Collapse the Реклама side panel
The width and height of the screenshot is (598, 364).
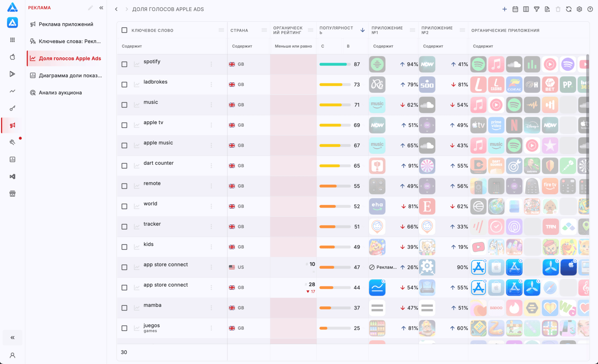101,8
